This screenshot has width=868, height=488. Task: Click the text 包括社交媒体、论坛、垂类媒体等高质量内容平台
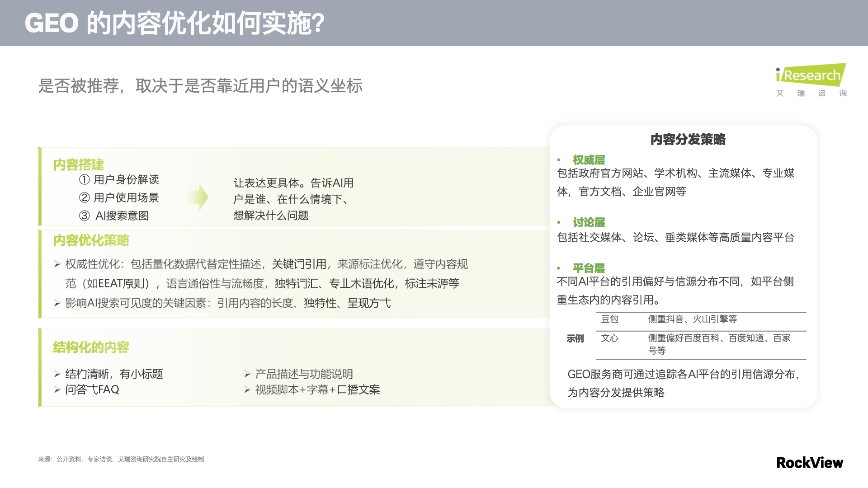(675, 237)
